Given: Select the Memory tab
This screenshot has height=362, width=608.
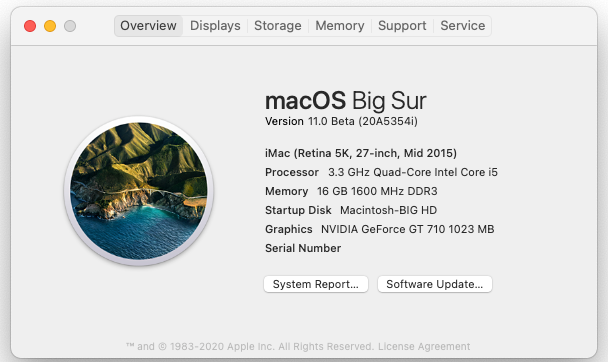Looking at the screenshot, I should (x=340, y=26).
